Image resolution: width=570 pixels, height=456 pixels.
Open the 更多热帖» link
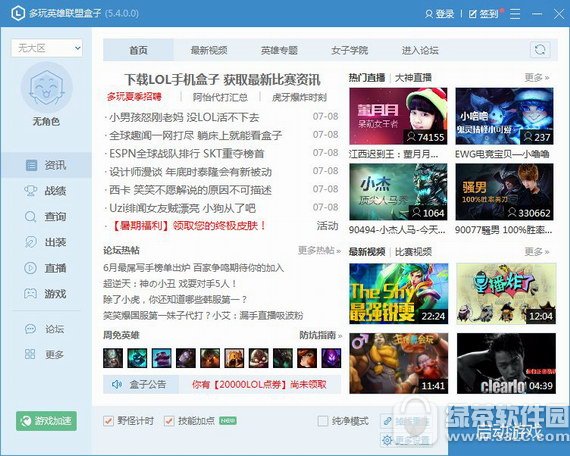click(320, 251)
